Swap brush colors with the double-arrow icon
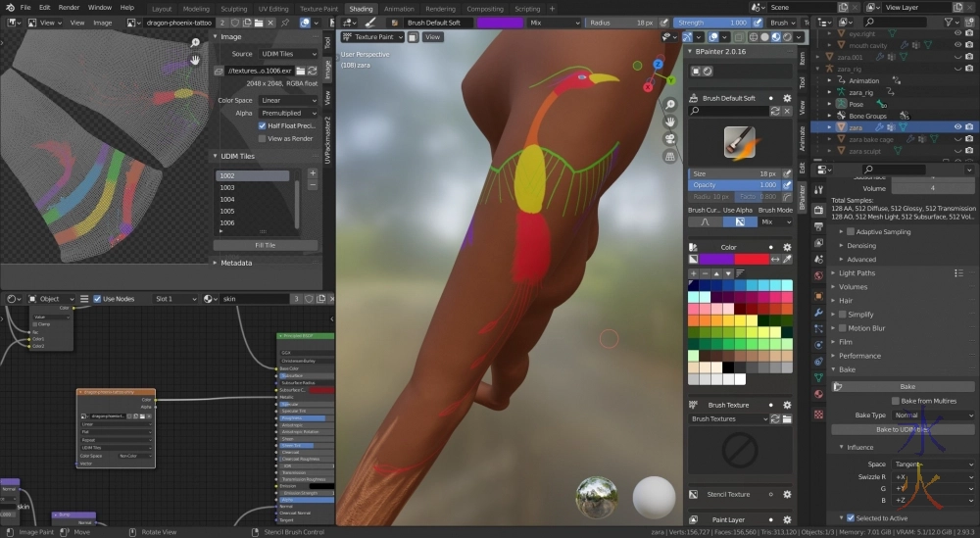This screenshot has height=538, width=980. pyautogui.click(x=775, y=260)
